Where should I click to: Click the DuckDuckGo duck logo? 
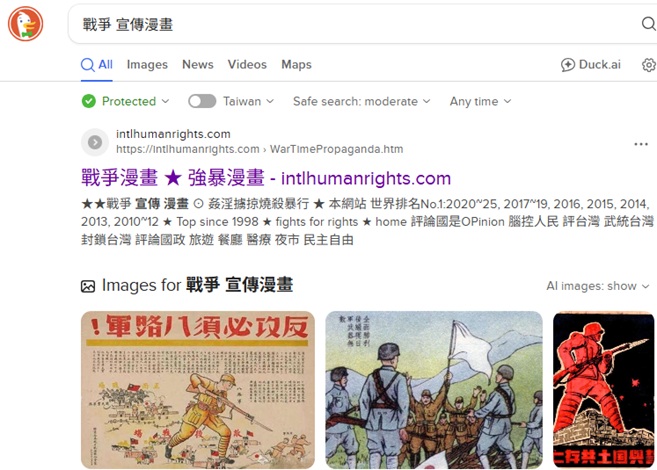(x=26, y=24)
